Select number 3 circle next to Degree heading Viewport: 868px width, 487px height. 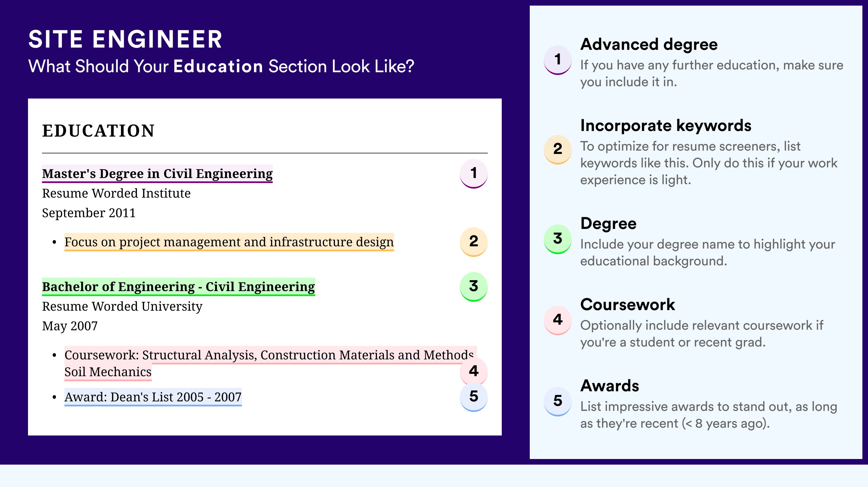(557, 239)
